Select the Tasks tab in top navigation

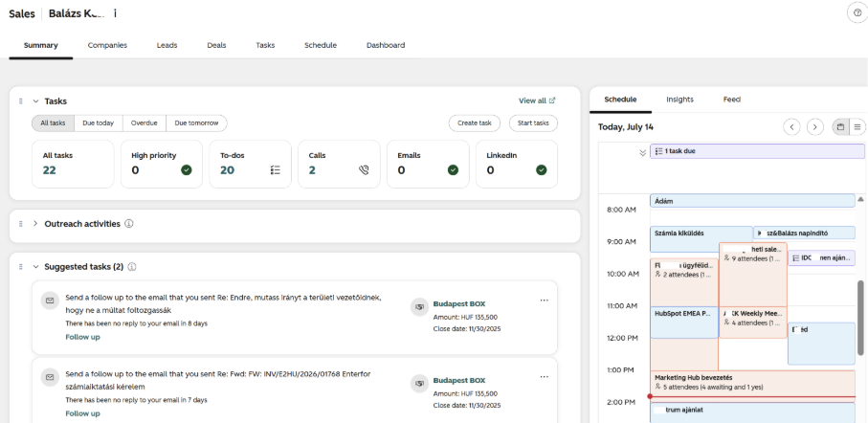pos(265,45)
